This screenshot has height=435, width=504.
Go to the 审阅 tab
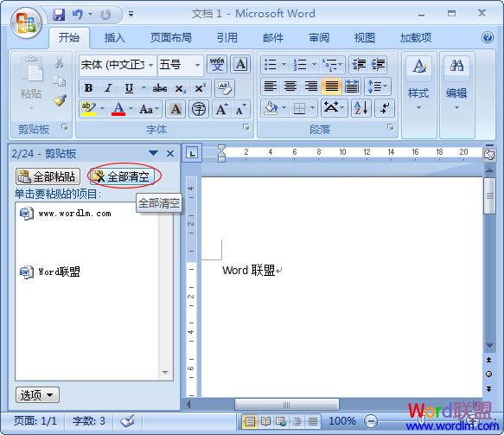pyautogui.click(x=319, y=38)
